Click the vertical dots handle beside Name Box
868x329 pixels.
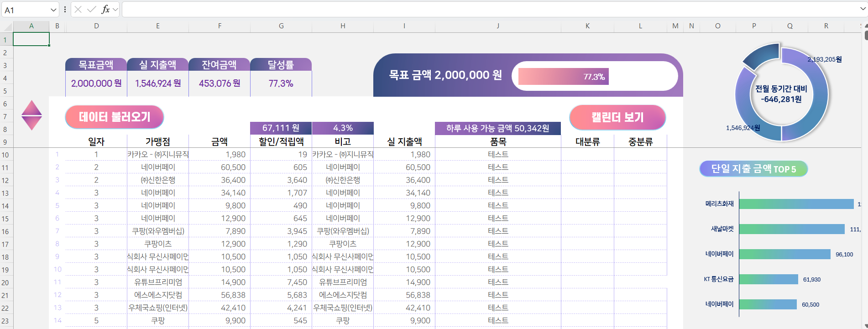pyautogui.click(x=65, y=10)
